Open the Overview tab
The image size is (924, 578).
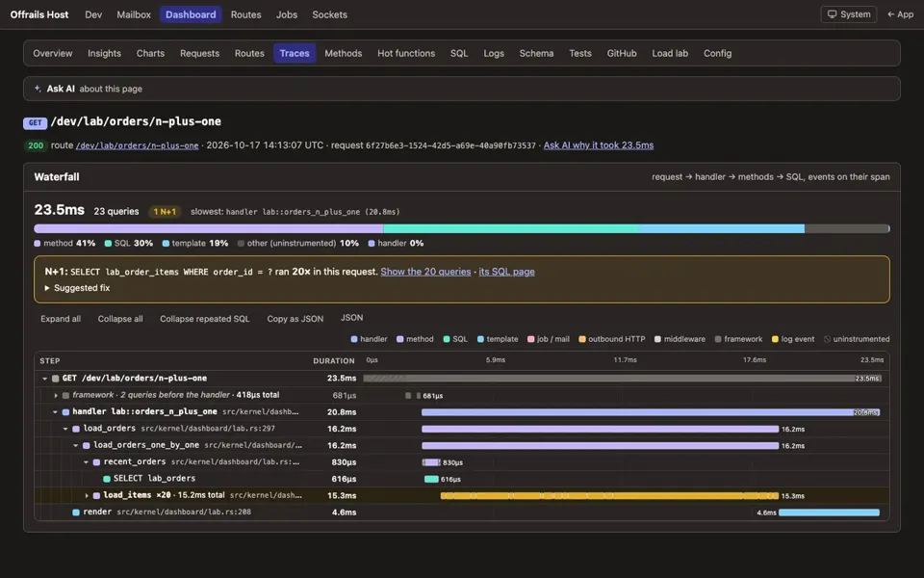tap(52, 53)
